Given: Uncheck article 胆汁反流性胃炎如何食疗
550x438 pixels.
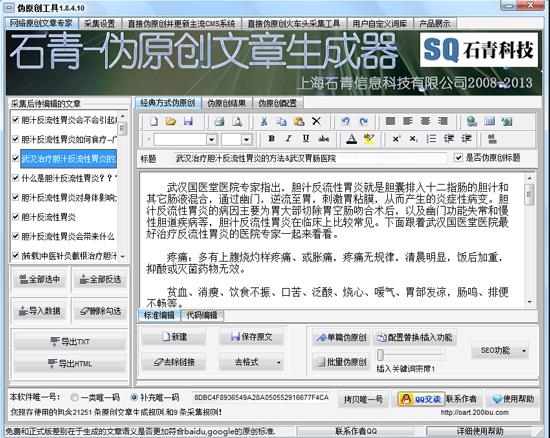Looking at the screenshot, I should (x=15, y=139).
